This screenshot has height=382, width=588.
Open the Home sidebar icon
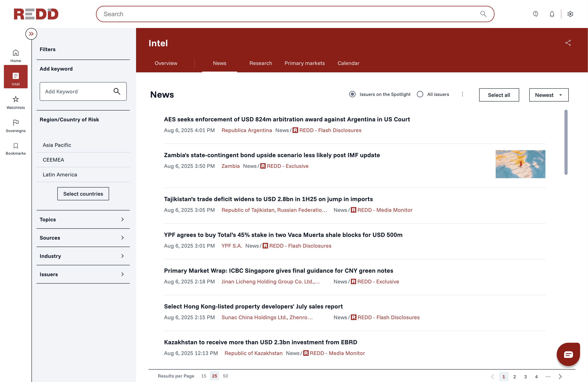(16, 56)
